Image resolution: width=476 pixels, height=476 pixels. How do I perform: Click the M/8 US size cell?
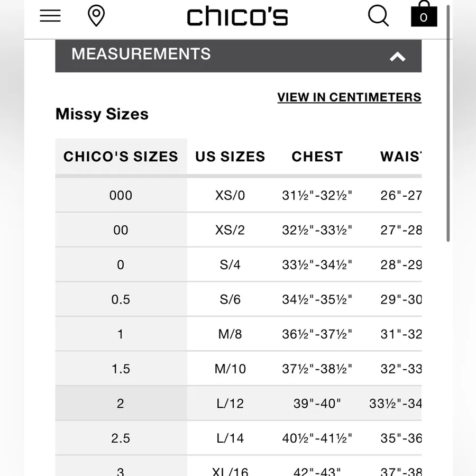tap(230, 334)
